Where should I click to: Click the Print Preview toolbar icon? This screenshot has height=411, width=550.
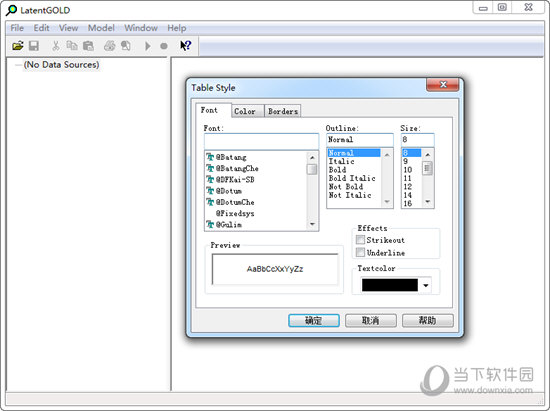126,46
